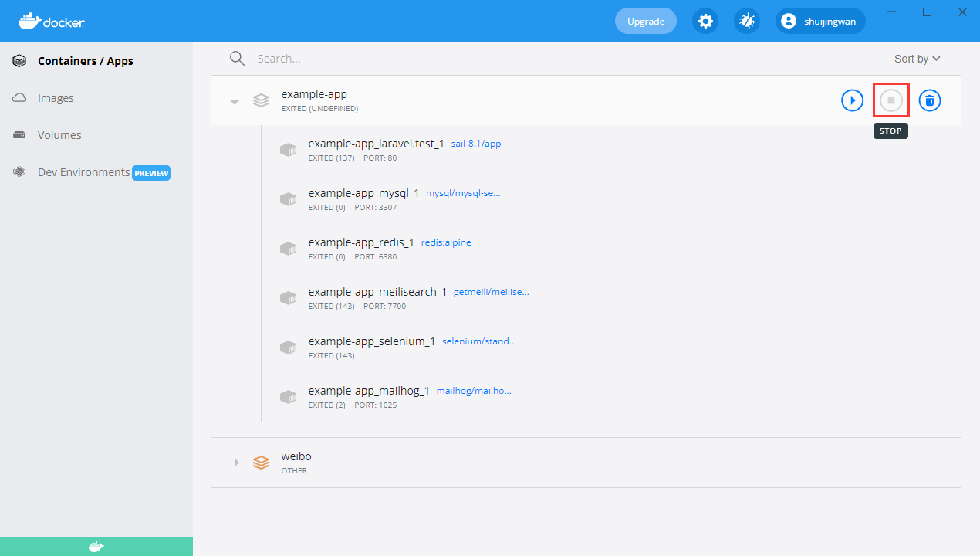The height and width of the screenshot is (556, 980).
Task: Open Docker settings gear icon
Action: 705,22
